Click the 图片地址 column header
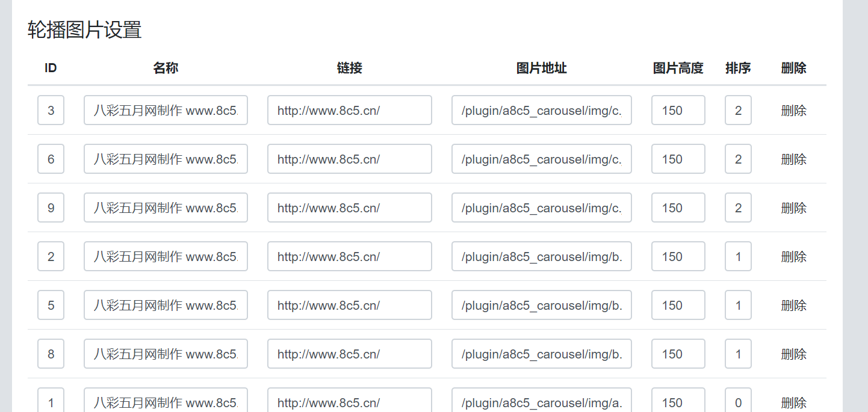This screenshot has width=868, height=412. click(x=542, y=68)
